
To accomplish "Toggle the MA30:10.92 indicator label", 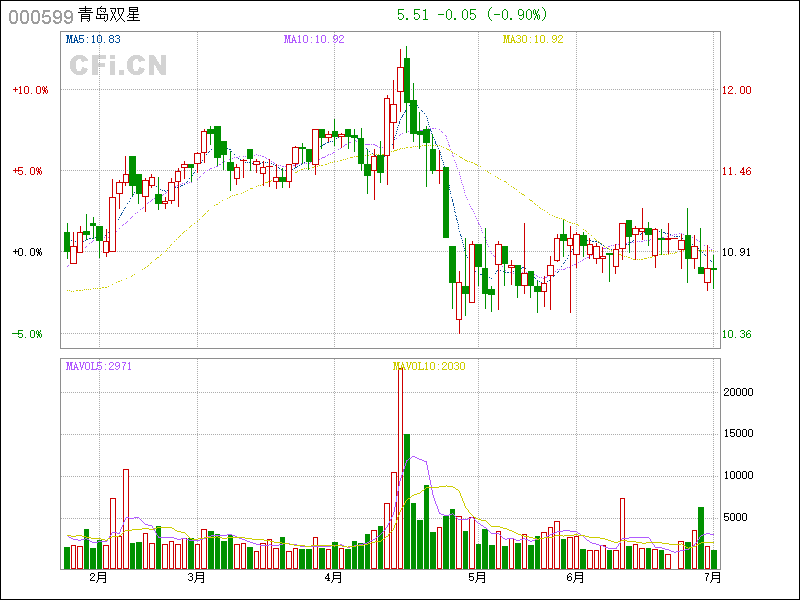I will 533,39.
